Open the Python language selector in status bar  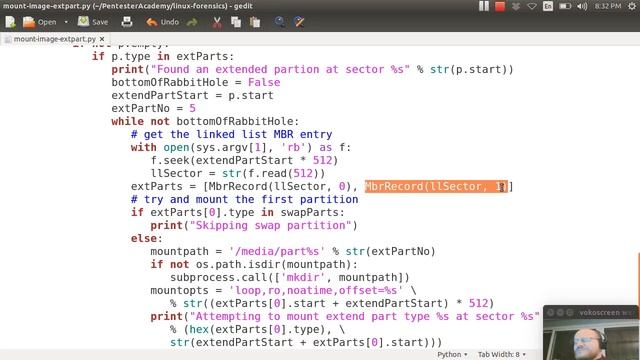coord(452,354)
